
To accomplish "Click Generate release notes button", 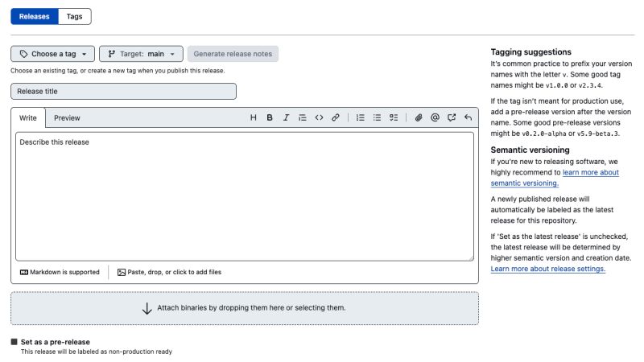I will tap(233, 54).
